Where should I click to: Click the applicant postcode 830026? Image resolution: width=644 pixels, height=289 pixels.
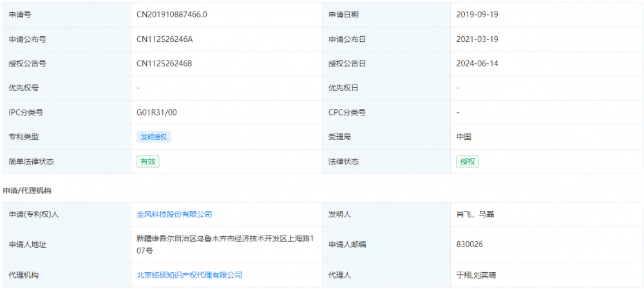(x=469, y=244)
